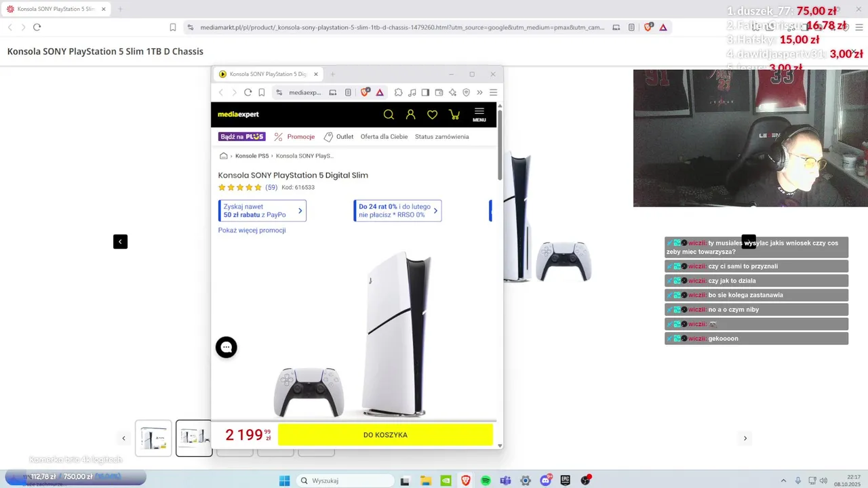Image resolution: width=868 pixels, height=488 pixels.
Task: Open Leo AI sparkle icon in front window
Action: (x=452, y=92)
